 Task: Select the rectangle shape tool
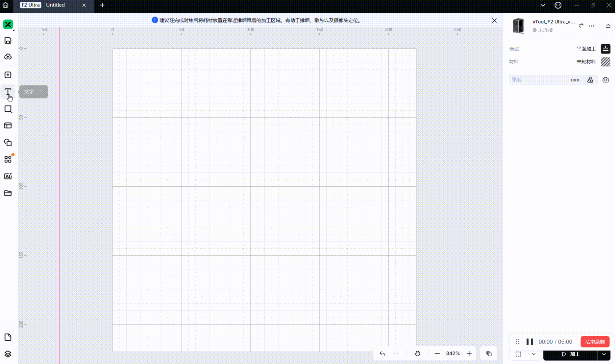point(8,109)
